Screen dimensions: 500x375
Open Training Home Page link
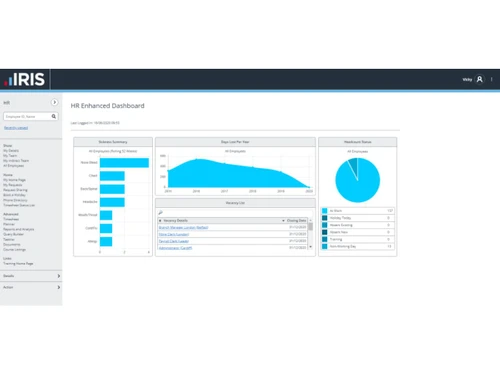pyautogui.click(x=18, y=264)
